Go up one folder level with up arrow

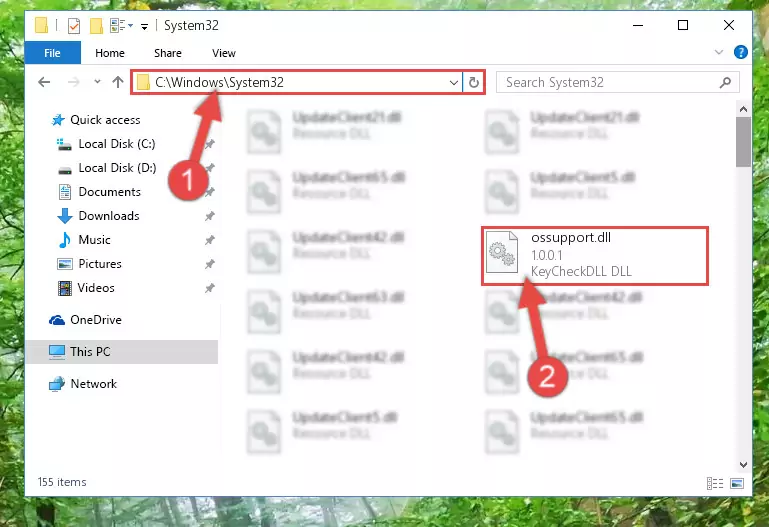(118, 82)
